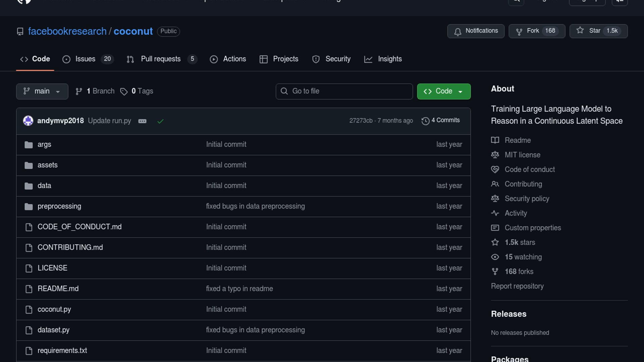Image resolution: width=644 pixels, height=362 pixels.
Task: Expand the green Code dropdown
Action: 443,91
